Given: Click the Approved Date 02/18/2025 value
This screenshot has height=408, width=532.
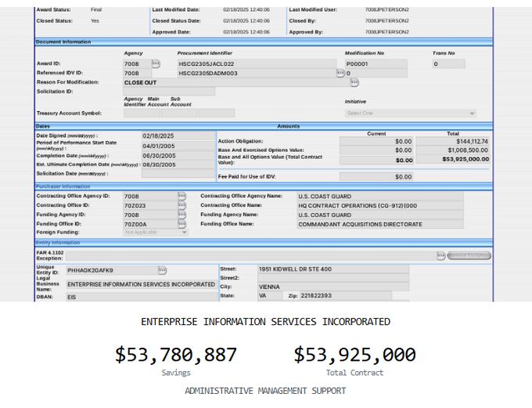Looking at the screenshot, I should point(246,32).
